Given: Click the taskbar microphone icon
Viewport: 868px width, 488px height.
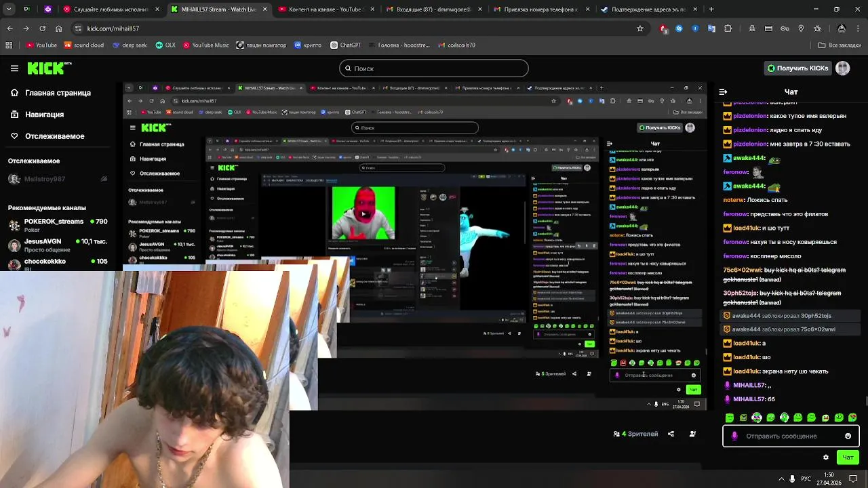Looking at the screenshot, I should click(x=792, y=479).
